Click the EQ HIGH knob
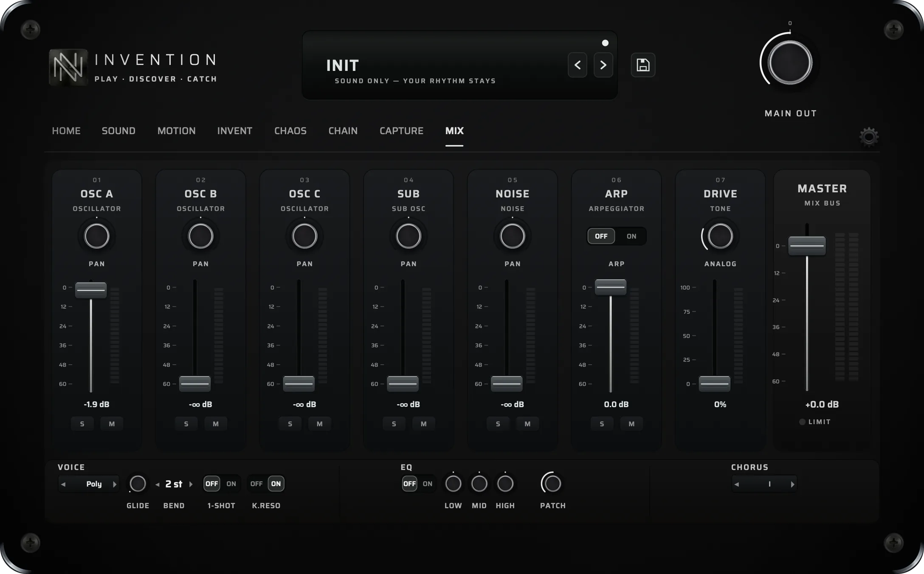This screenshot has height=574, width=924. click(505, 484)
